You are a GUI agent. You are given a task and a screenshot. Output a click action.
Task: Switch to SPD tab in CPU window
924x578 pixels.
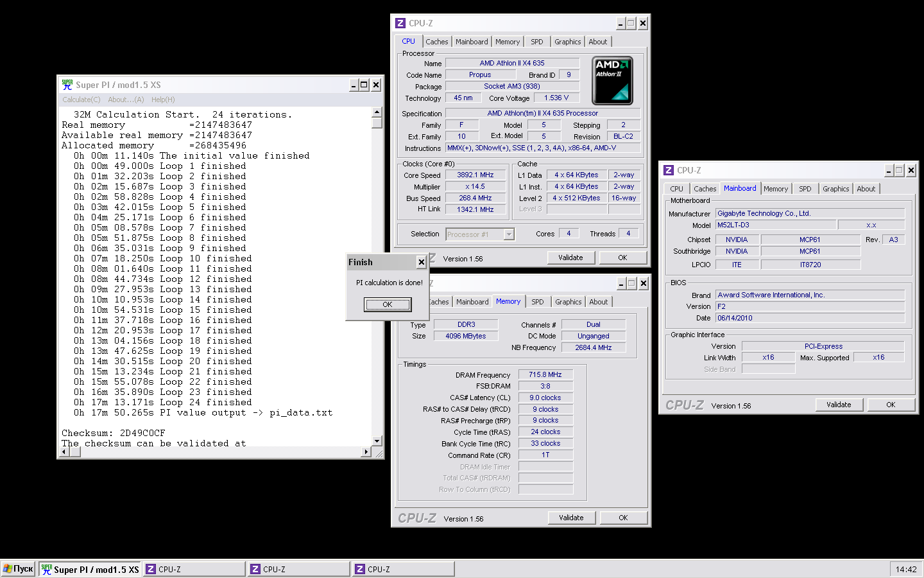tap(537, 42)
